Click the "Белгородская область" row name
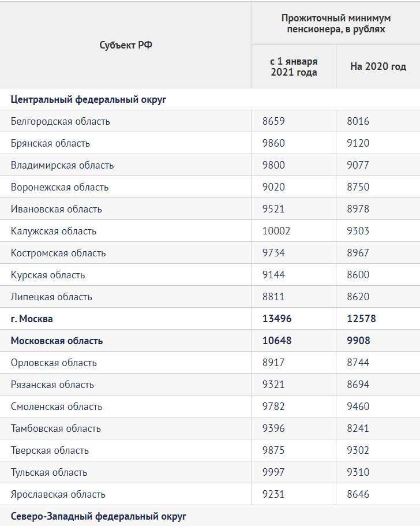 60,121
